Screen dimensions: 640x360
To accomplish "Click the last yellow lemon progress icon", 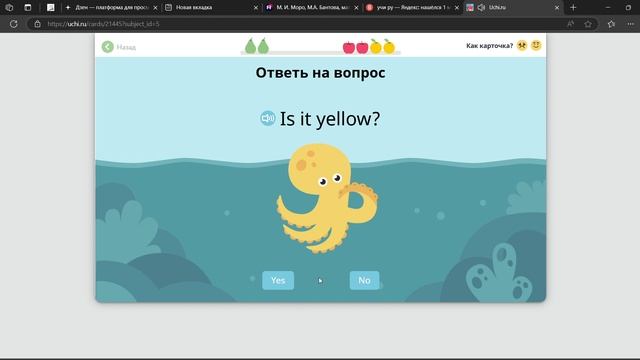I will [x=389, y=47].
